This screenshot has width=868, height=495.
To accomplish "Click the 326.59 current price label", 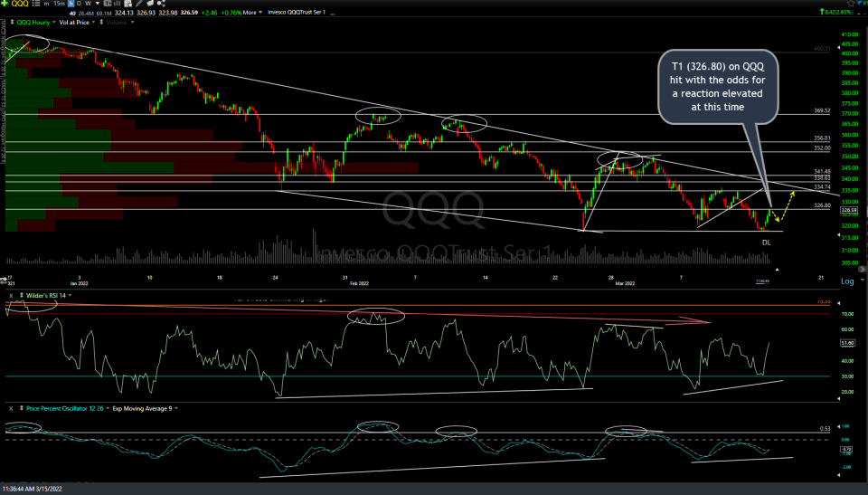I will click(x=849, y=210).
